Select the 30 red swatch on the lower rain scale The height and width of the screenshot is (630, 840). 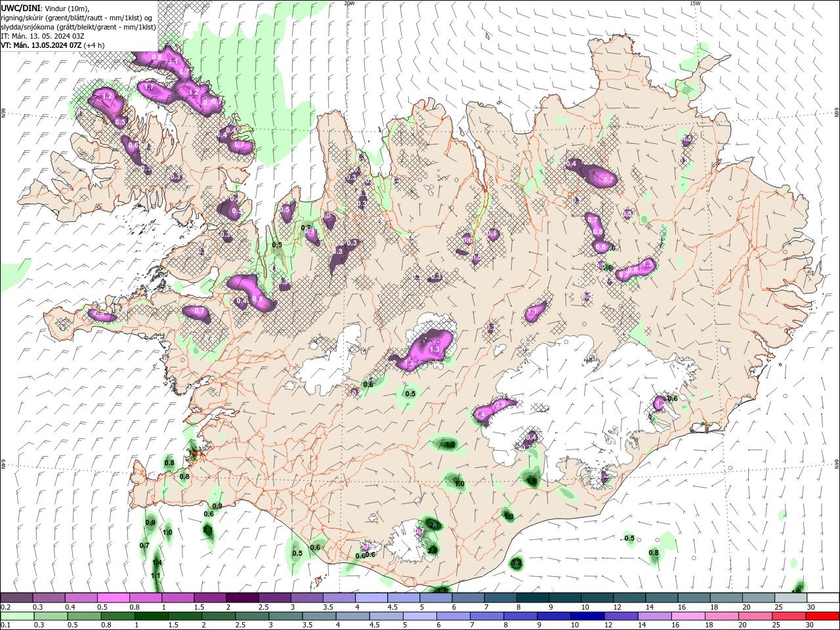click(823, 616)
